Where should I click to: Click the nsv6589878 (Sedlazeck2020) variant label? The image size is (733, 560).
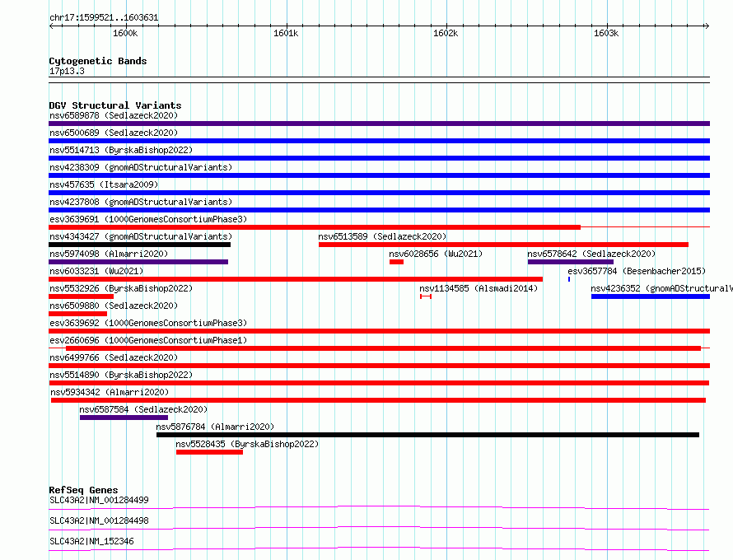pos(114,115)
